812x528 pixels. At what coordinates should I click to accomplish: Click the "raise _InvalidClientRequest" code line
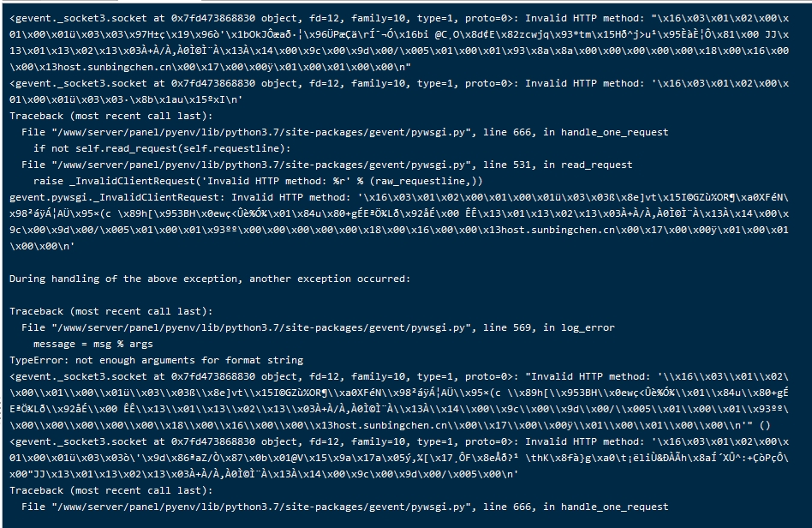[258, 181]
